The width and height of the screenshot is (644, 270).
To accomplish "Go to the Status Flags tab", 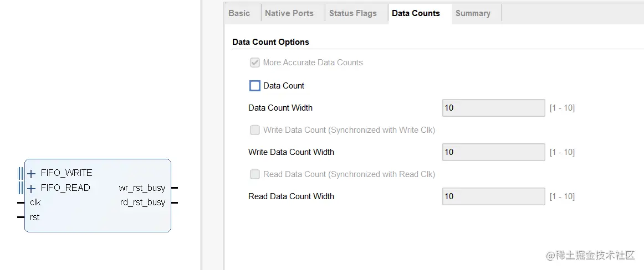I will point(352,13).
